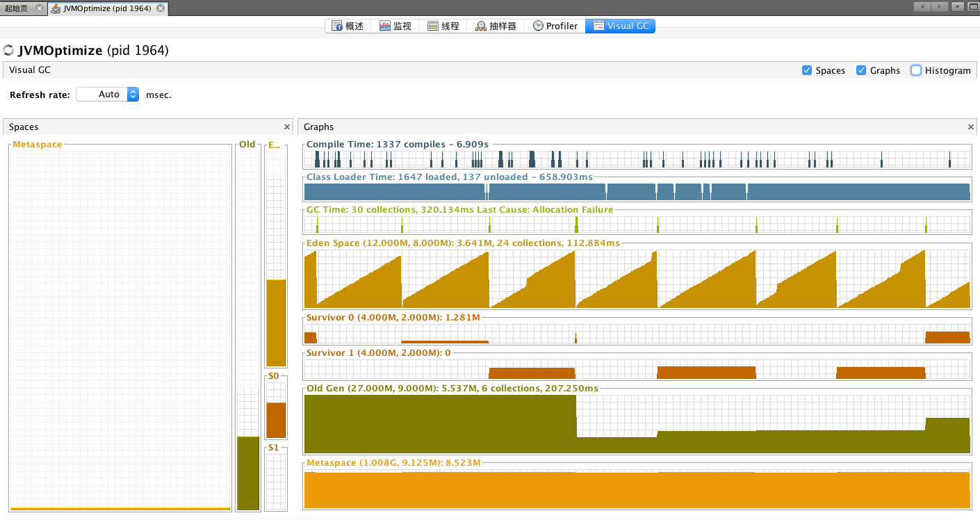The image size is (980, 520).
Task: Click the Visual GC tab icon
Action: pos(598,26)
